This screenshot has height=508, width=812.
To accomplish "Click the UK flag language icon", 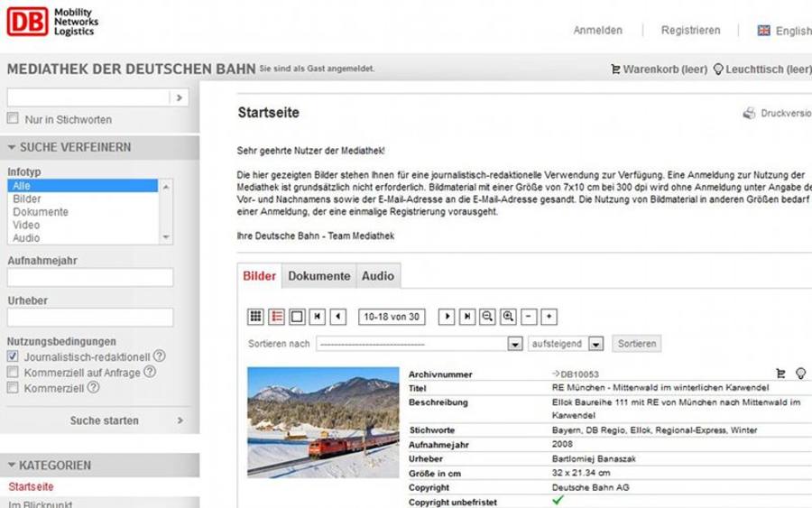I will [x=763, y=31].
